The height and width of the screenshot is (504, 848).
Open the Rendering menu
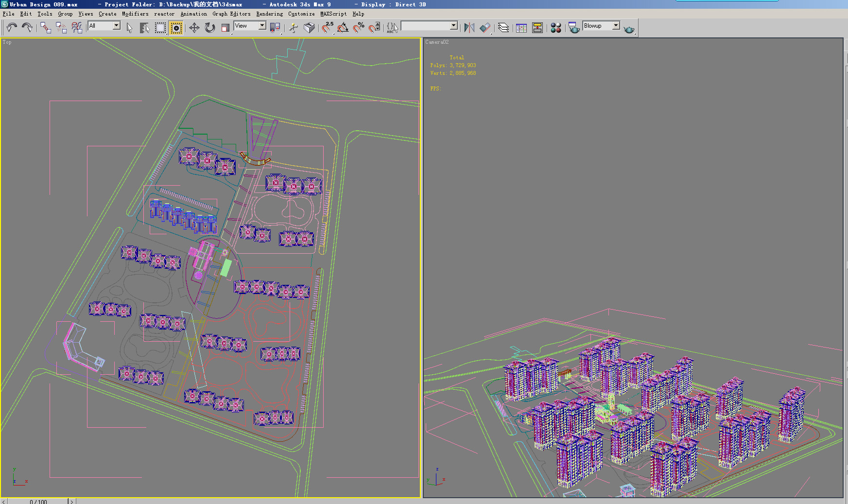[x=269, y=14]
